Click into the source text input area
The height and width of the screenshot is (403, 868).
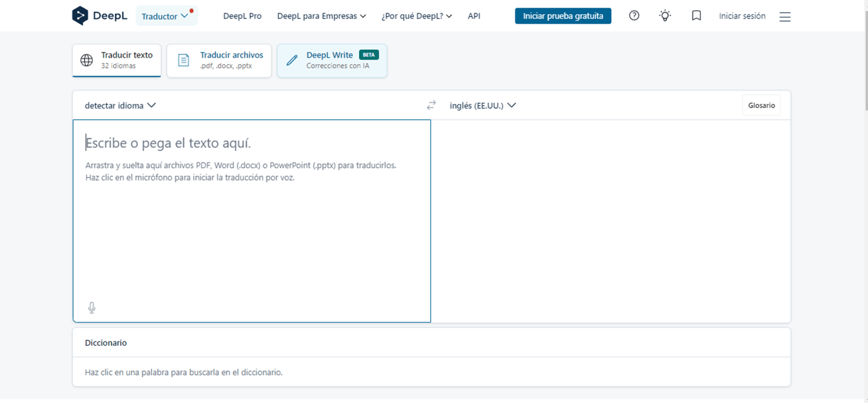[252, 221]
